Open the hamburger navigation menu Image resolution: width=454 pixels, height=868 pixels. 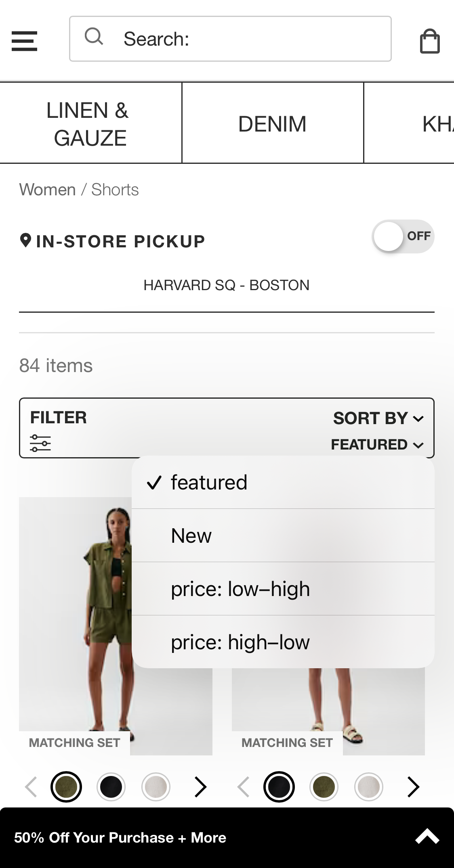[24, 40]
